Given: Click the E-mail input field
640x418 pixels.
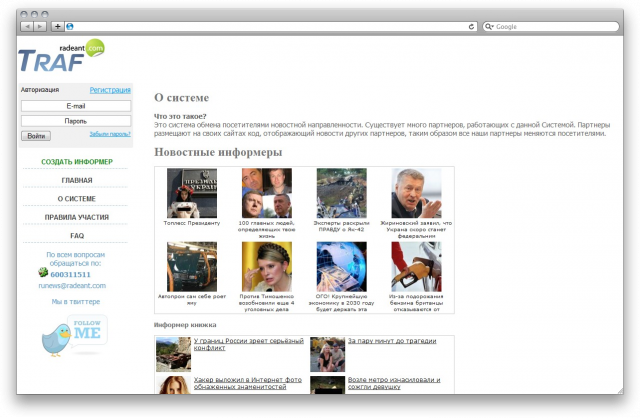Looking at the screenshot, I should pos(76,105).
